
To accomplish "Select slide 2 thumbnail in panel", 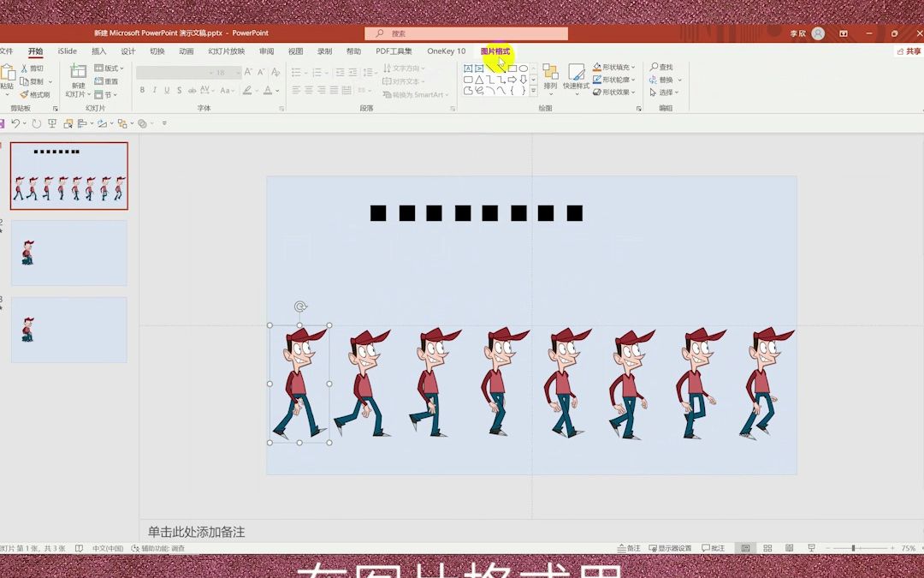I will coord(68,253).
